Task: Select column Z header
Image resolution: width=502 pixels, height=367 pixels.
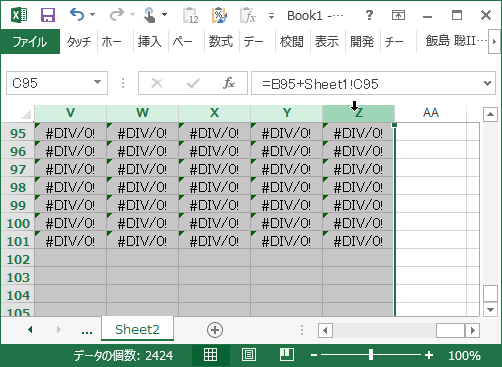Action: 358,113
